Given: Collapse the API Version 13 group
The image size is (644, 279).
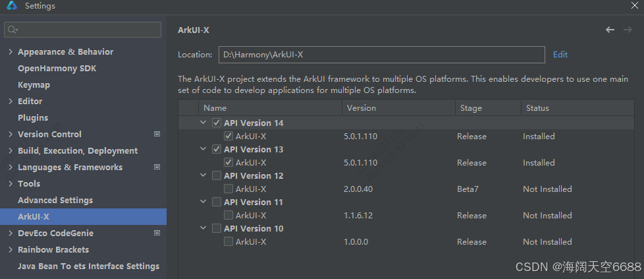Looking at the screenshot, I should (203, 149).
